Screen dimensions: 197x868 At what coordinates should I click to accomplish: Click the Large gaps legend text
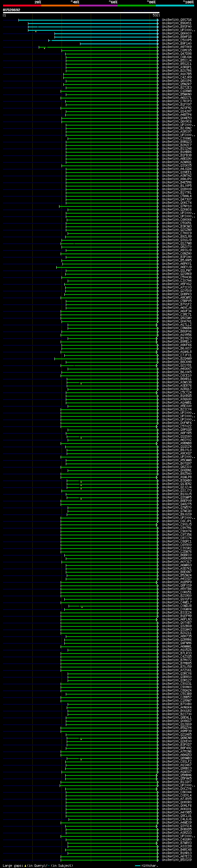tap(38, 865)
